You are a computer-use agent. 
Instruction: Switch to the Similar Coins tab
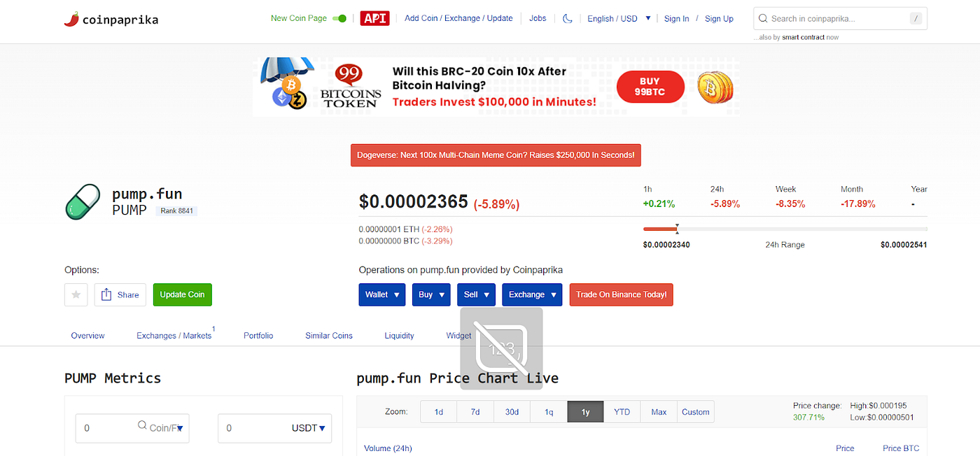329,336
